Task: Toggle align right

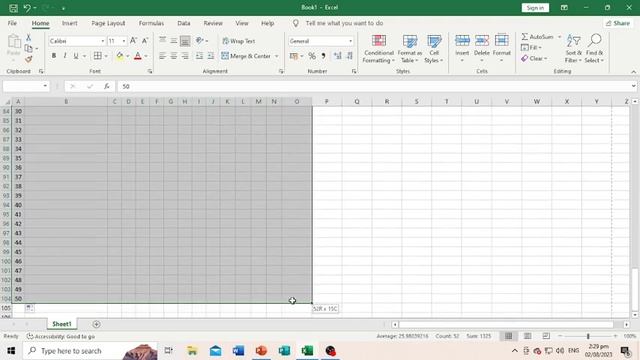Action: 185,56
